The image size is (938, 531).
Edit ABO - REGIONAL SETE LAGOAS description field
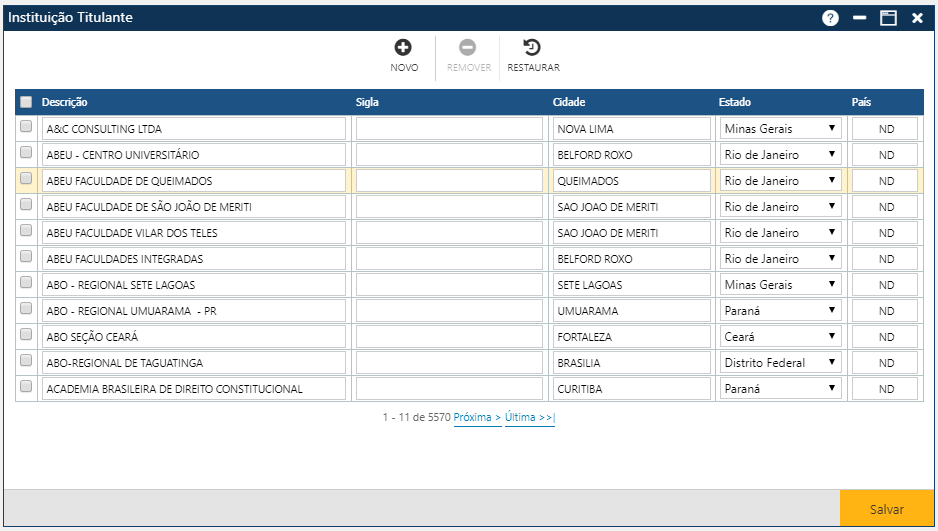[x=194, y=285]
